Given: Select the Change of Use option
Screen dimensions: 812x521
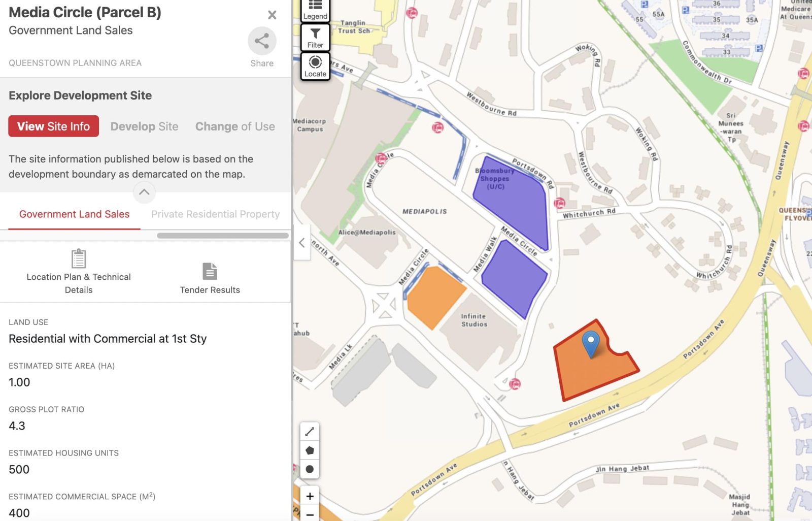Looking at the screenshot, I should pyautogui.click(x=235, y=126).
